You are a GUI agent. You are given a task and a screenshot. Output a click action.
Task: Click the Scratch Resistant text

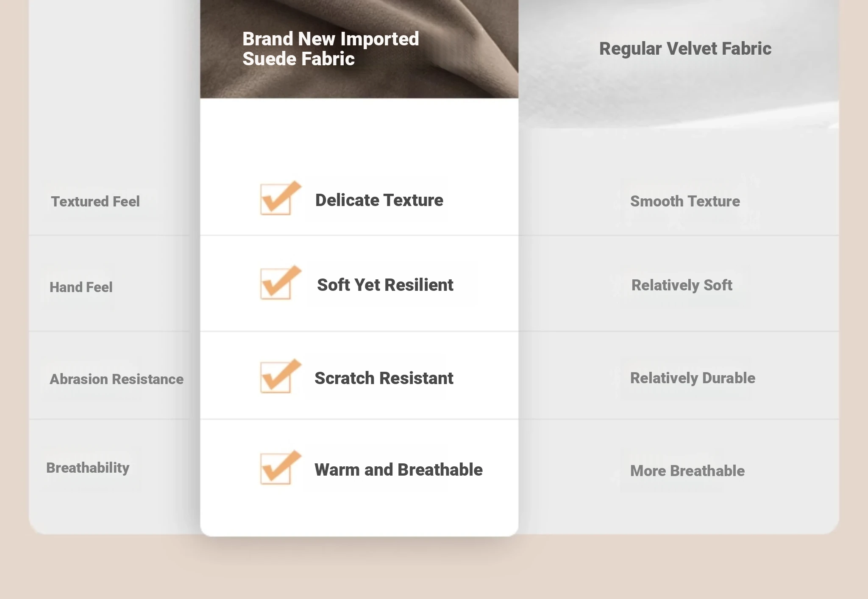pos(384,378)
